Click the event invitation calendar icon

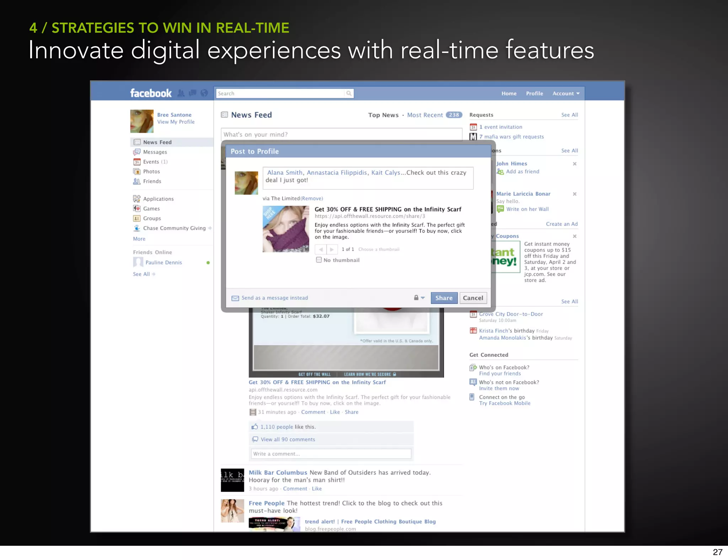point(473,127)
